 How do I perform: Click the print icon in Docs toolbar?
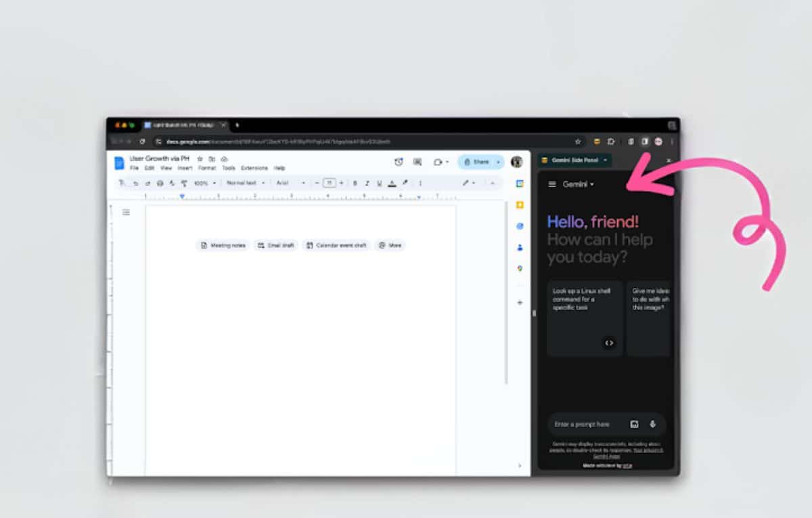(x=160, y=184)
